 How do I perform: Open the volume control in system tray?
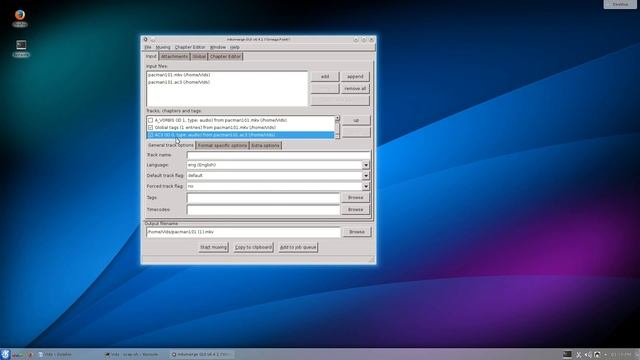click(x=588, y=355)
